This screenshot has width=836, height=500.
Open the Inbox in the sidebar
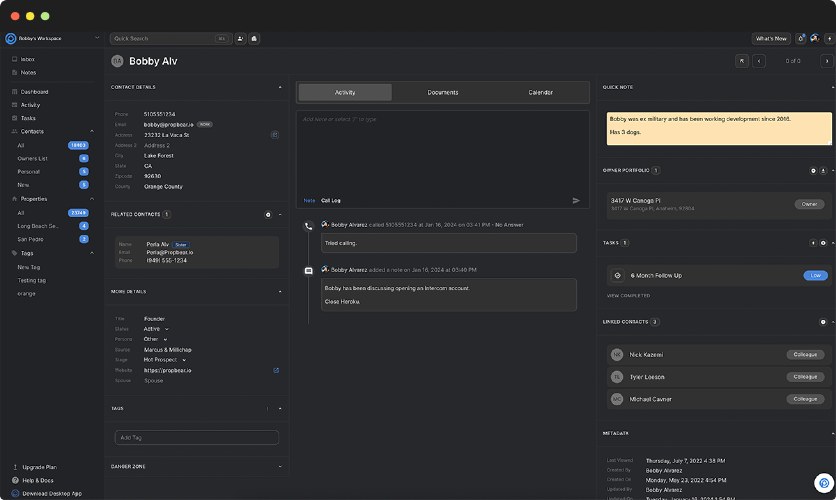[28, 59]
